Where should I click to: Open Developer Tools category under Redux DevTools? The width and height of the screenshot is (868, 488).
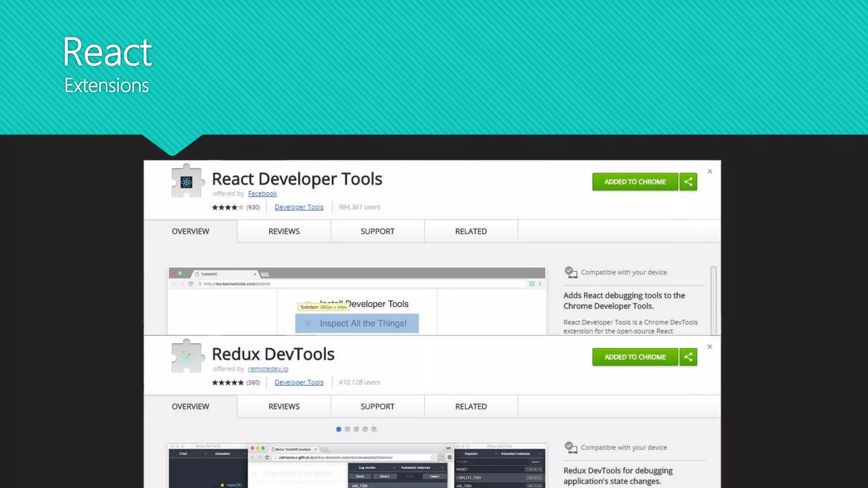coord(299,383)
